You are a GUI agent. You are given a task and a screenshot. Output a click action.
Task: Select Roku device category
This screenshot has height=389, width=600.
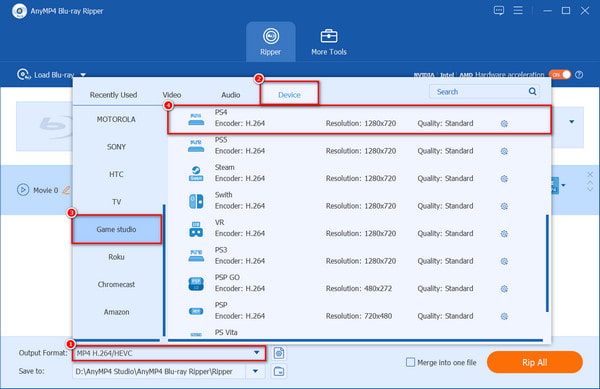(x=116, y=257)
